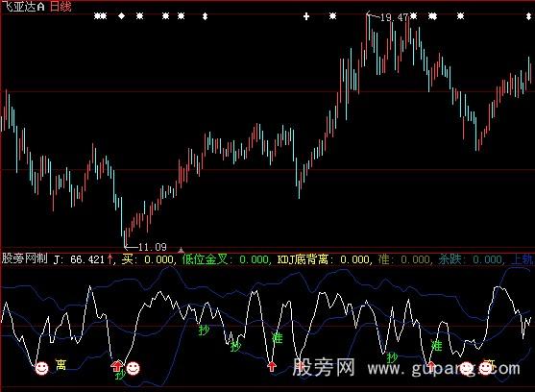This screenshot has height=392, width=535.
Task: Select the 飞亚达A stock name title
Action: [23, 6]
